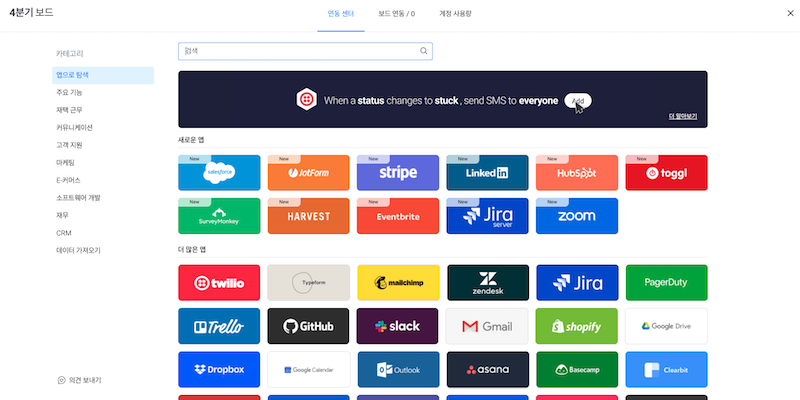Open the Eventbrite app tile
This screenshot has height=400, width=800.
point(398,216)
